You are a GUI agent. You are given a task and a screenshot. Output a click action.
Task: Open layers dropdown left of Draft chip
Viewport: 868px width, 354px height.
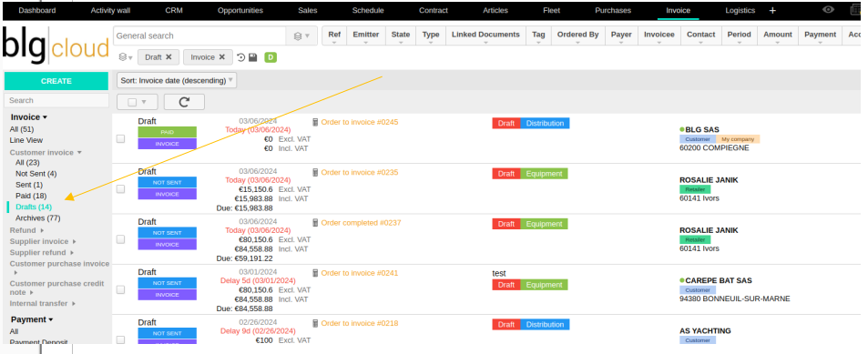[x=126, y=57]
